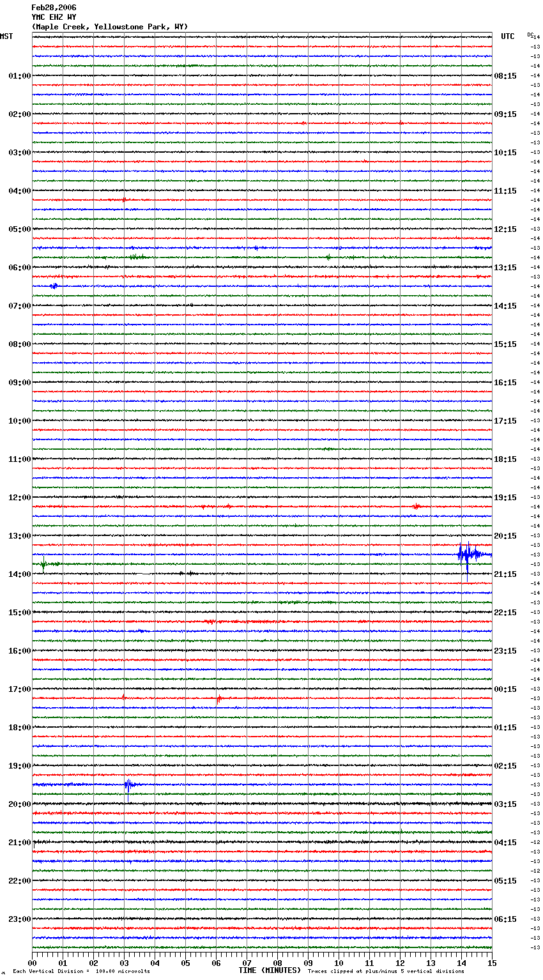The image size is (543, 980).
Task: Click the green spike at start of 13:45 trace
Action: (x=43, y=563)
